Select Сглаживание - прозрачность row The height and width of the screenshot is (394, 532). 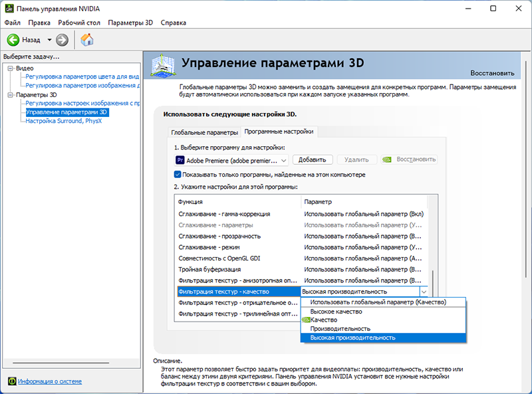pos(301,236)
